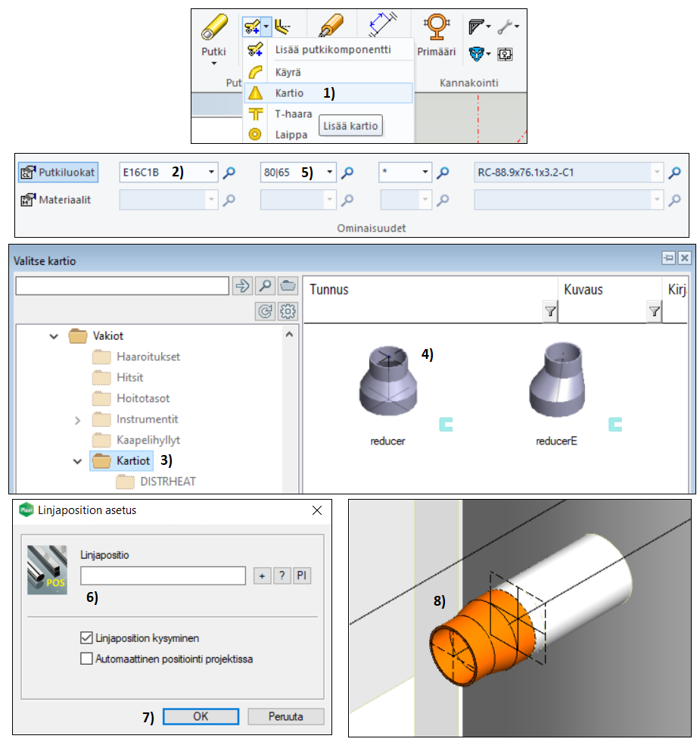The height and width of the screenshot is (745, 700).
Task: Collapse the Vakiot folder tree node
Action: tap(54, 335)
